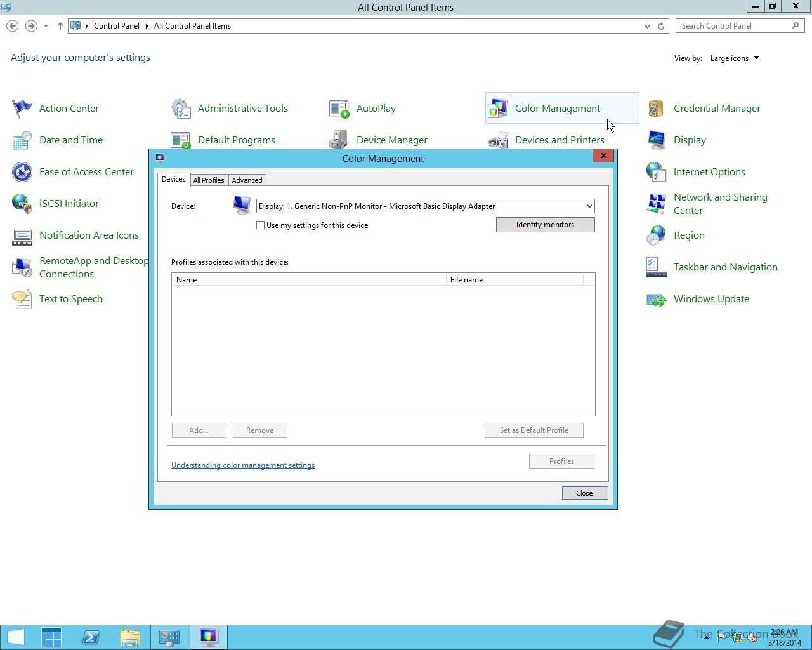
Task: Go up one folder level
Action: (60, 26)
